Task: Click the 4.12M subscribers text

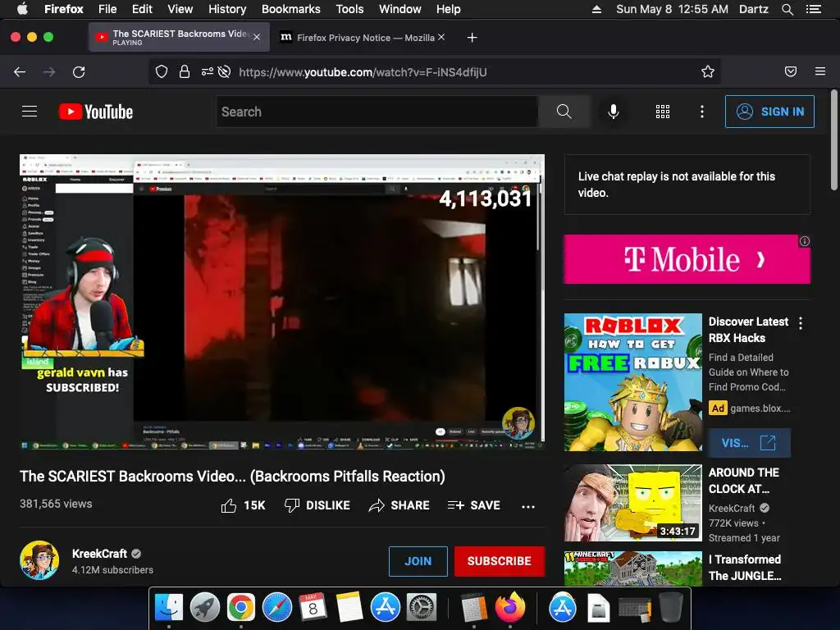Action: click(112, 570)
